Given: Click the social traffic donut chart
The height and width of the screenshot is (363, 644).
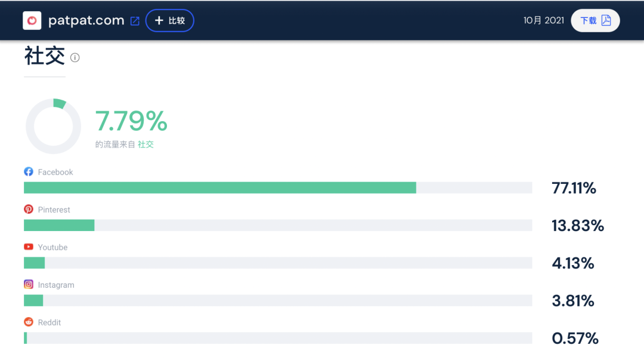Looking at the screenshot, I should 53,126.
